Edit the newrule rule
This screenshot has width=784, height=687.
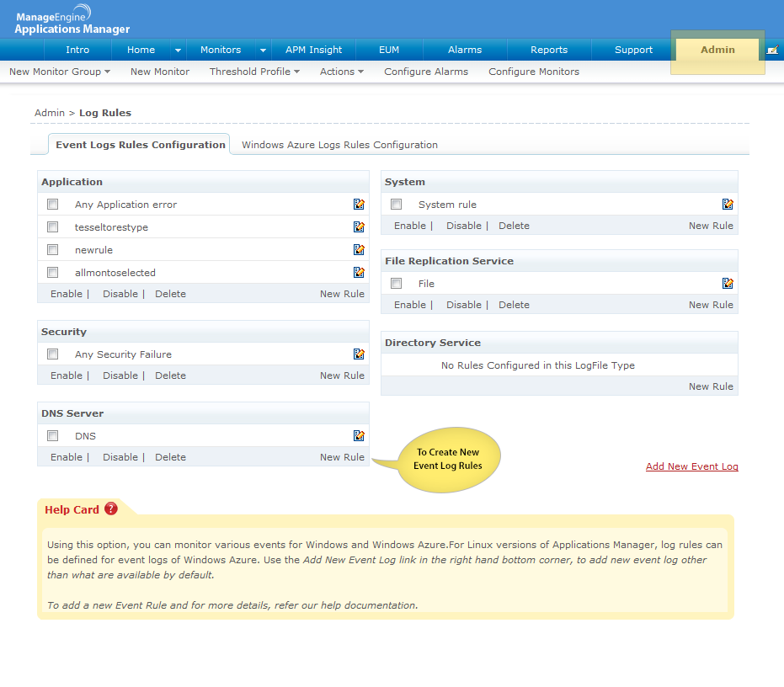pos(359,249)
